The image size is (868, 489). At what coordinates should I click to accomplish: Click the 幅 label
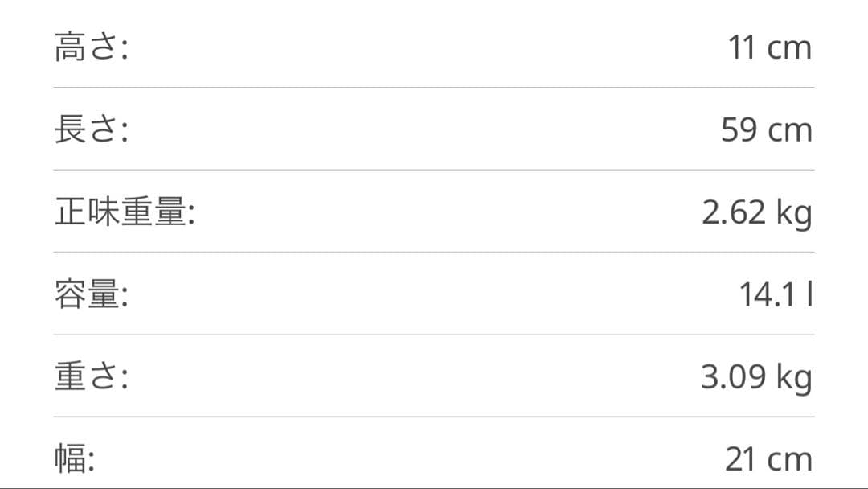tap(75, 460)
